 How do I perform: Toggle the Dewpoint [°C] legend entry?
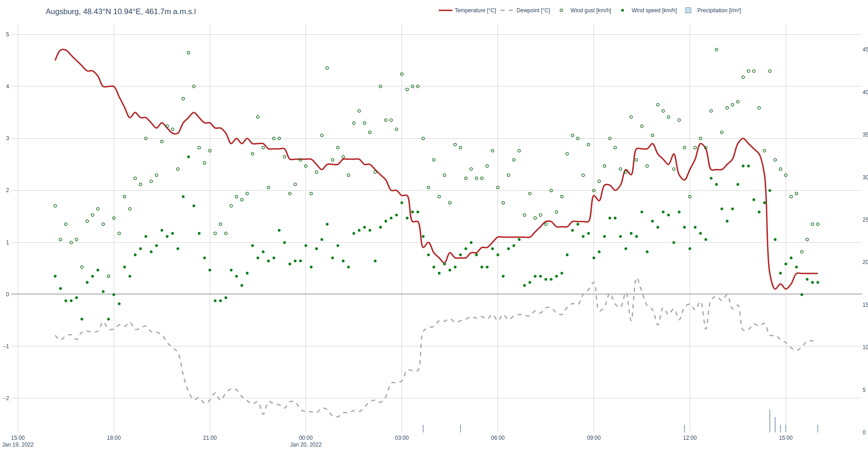click(525, 10)
